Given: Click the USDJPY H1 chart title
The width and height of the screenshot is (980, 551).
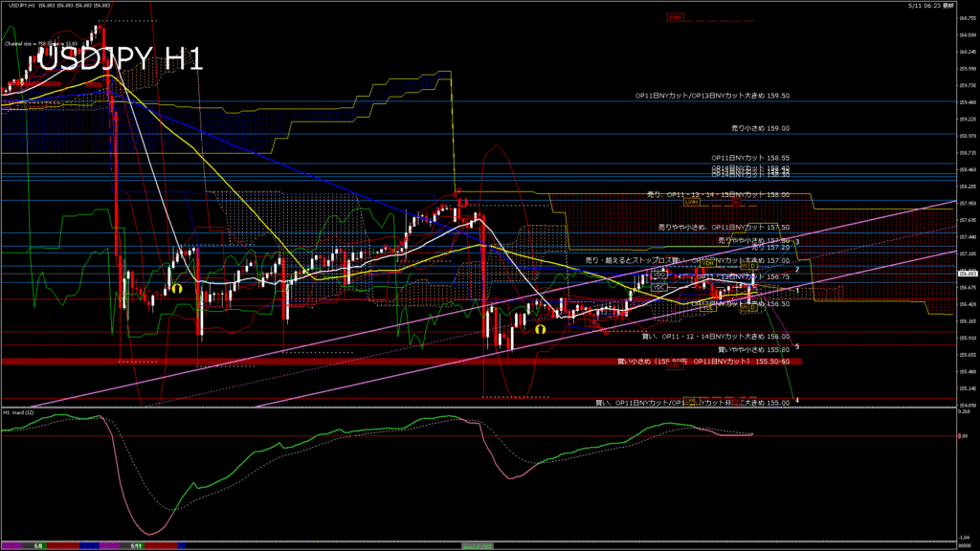Looking at the screenshot, I should point(121,60).
